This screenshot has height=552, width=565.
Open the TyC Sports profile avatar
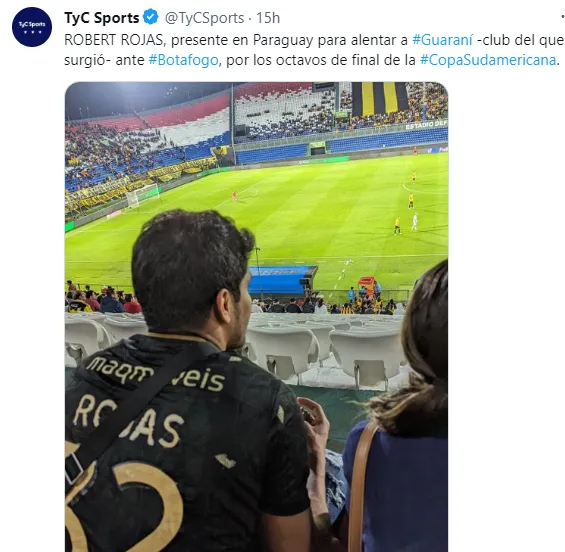coord(32,27)
